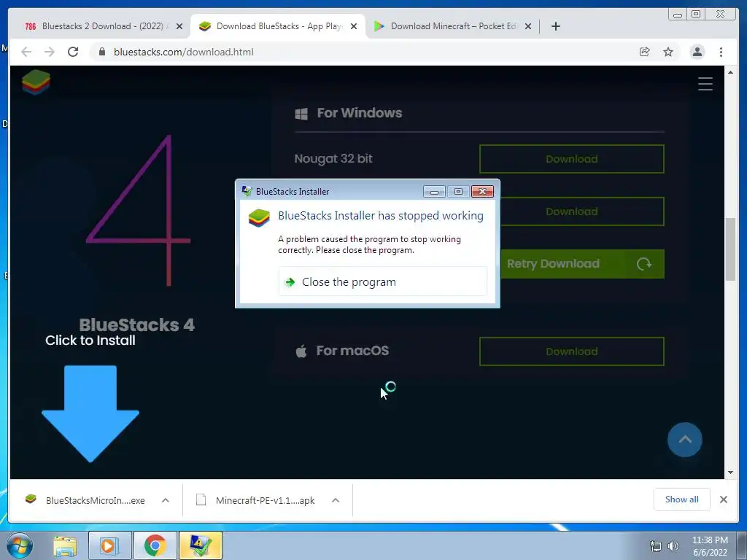The width and height of the screenshot is (747, 560).
Task: Click the scroll-to-top round arrow button
Action: tap(684, 440)
